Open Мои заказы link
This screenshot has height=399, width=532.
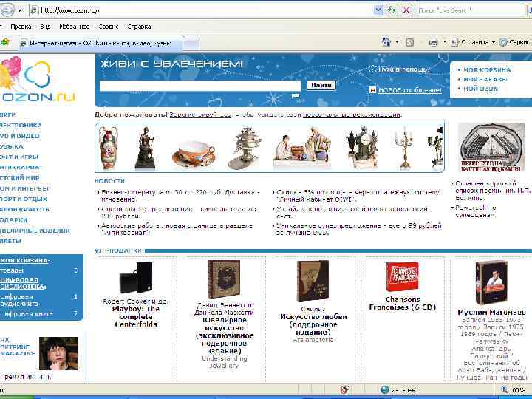pyautogui.click(x=485, y=79)
